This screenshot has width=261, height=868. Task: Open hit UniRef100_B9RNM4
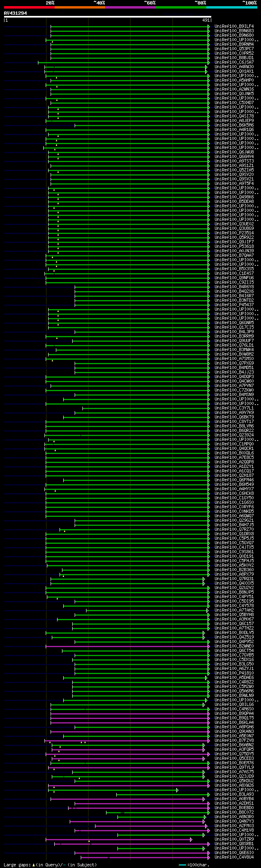pyautogui.click(x=234, y=45)
